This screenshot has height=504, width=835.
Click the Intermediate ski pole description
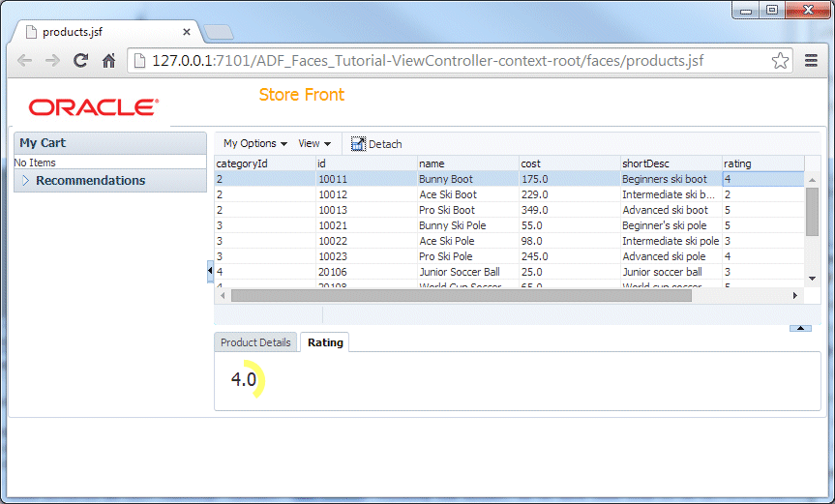tap(671, 241)
